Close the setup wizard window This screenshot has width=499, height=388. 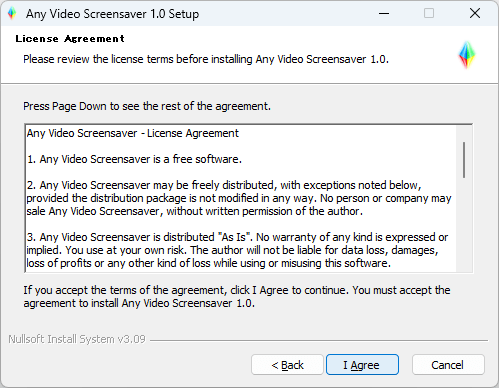point(475,14)
